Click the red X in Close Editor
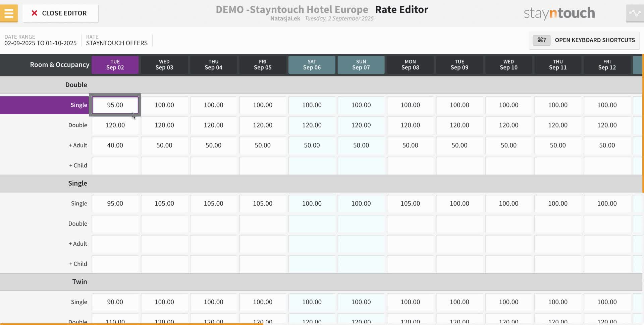This screenshot has width=644, height=325. tap(34, 13)
